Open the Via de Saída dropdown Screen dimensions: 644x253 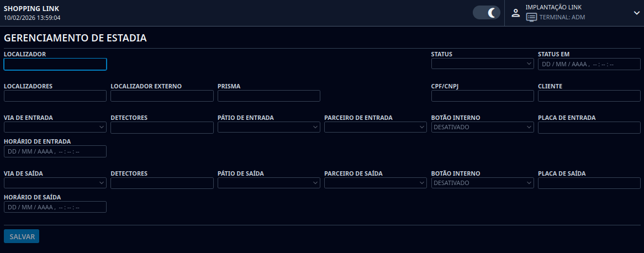coord(55,183)
